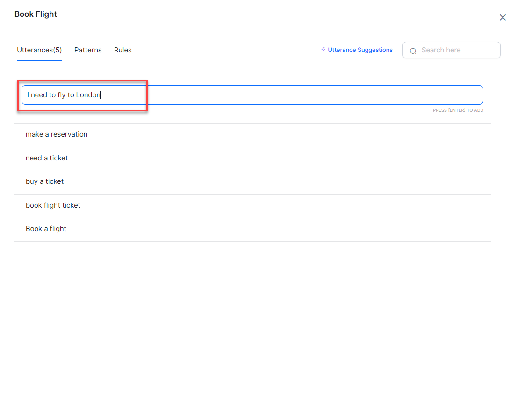Click the 'Book Flight' dialog title
The height and width of the screenshot is (420, 517).
click(x=36, y=14)
